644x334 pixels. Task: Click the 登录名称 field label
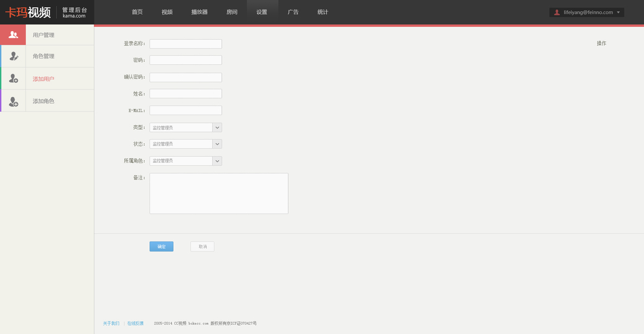[134, 43]
